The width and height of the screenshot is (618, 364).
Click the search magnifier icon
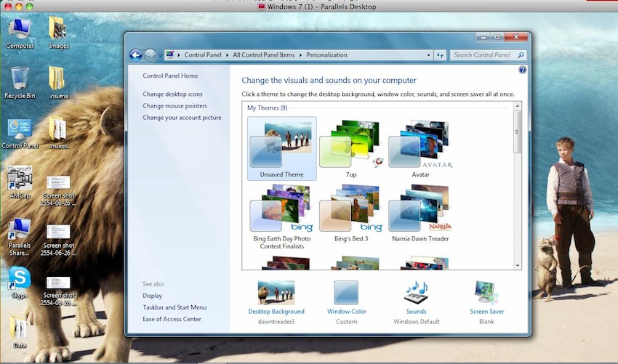tap(521, 55)
